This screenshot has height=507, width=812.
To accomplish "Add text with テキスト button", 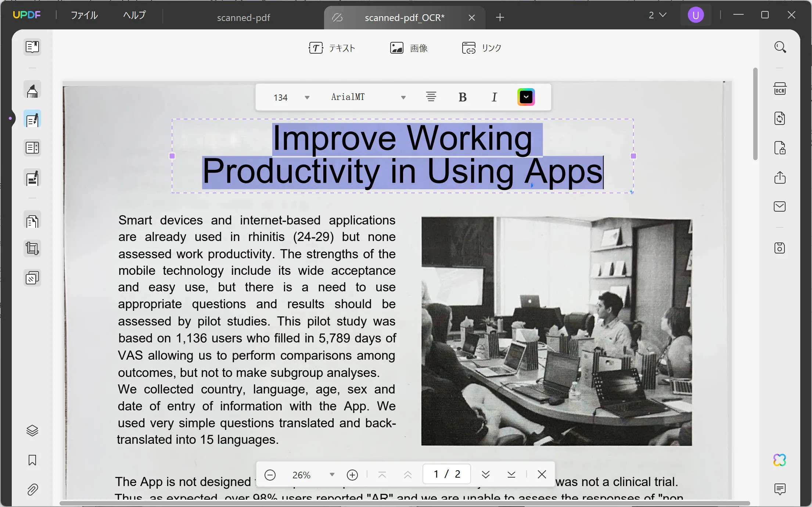I will click(x=332, y=48).
